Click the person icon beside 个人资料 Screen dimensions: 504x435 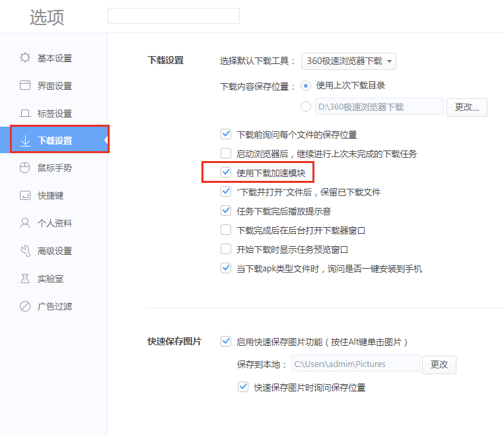[25, 223]
